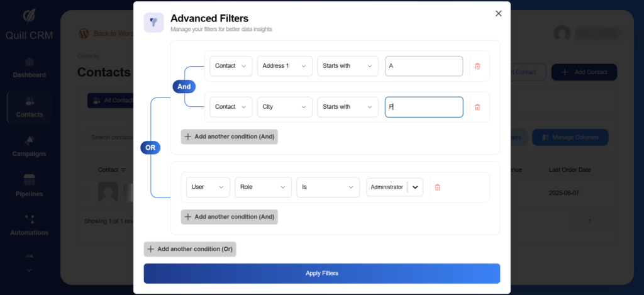Delete the Address 1 filter condition

[477, 66]
